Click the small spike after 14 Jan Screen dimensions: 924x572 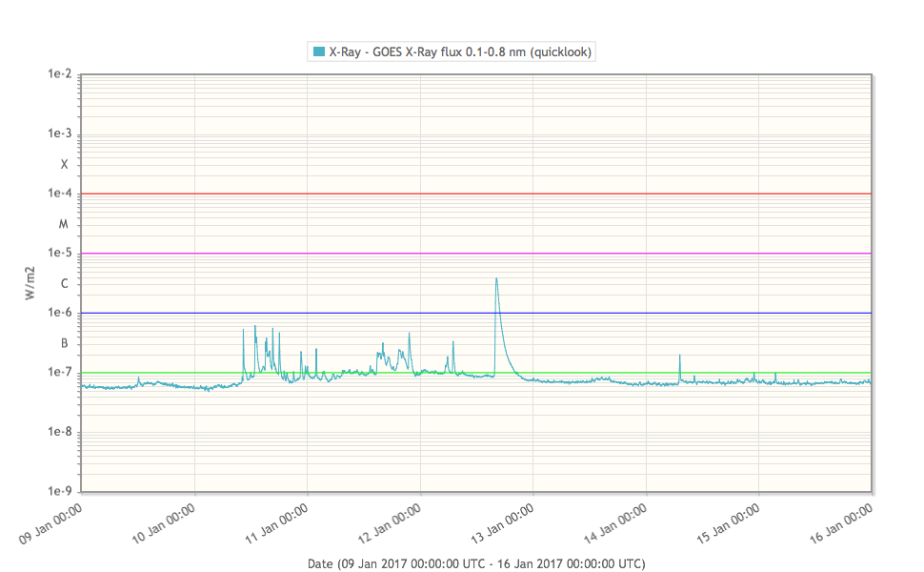click(679, 357)
